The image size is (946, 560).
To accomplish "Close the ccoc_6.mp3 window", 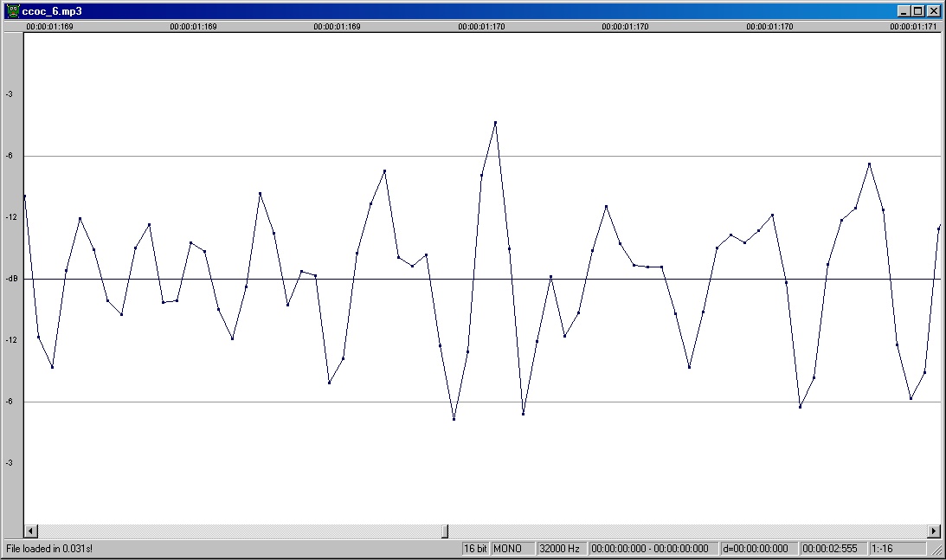I will tap(933, 11).
